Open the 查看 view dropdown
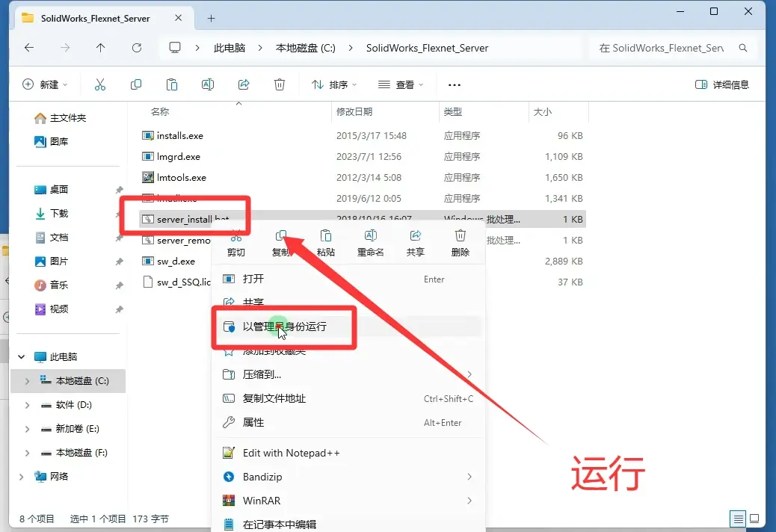This screenshot has width=776, height=532. pyautogui.click(x=401, y=84)
